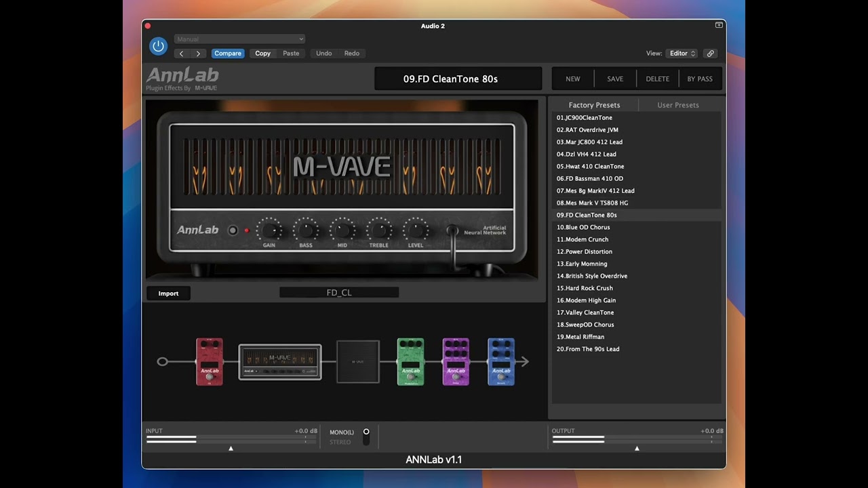868x488 pixels.
Task: Click the Copy button
Action: point(263,54)
